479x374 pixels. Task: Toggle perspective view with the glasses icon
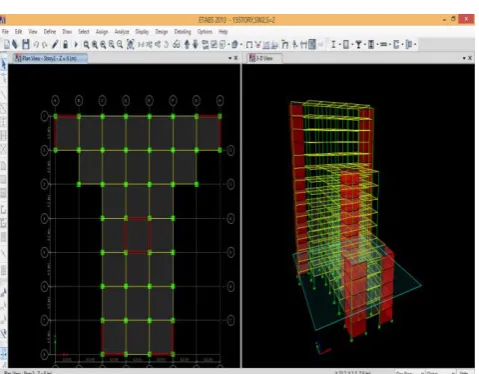(177, 44)
